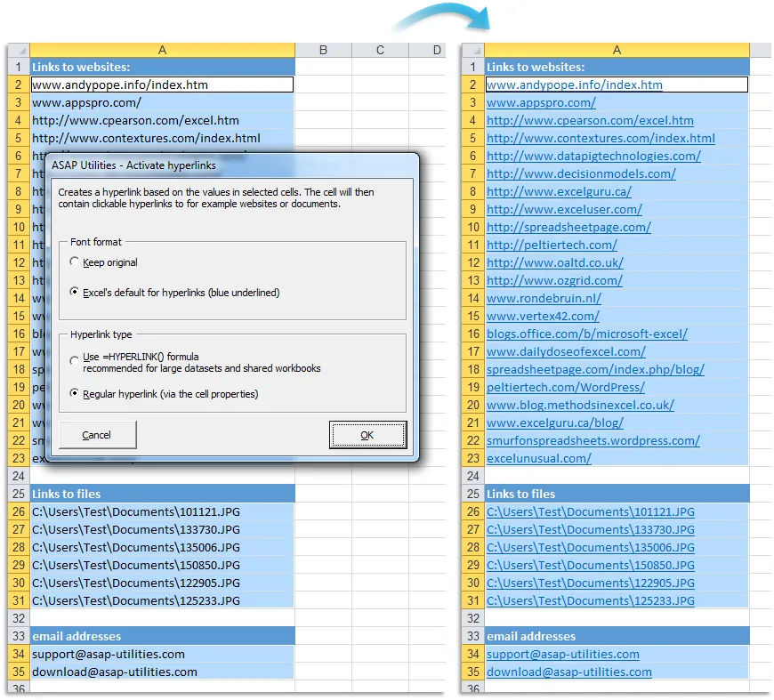Open the blogs.office.com microsoft-excel hyperlink

click(587, 334)
